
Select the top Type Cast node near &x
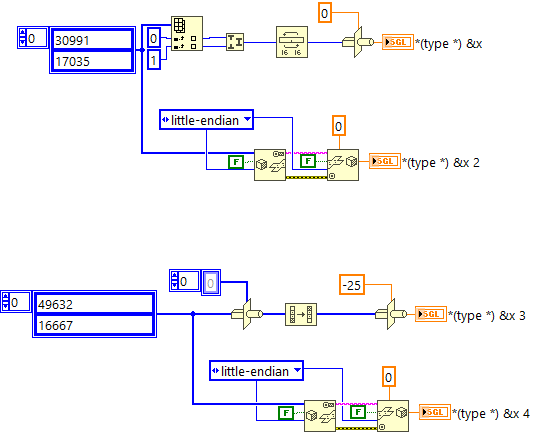pyautogui.click(x=358, y=42)
